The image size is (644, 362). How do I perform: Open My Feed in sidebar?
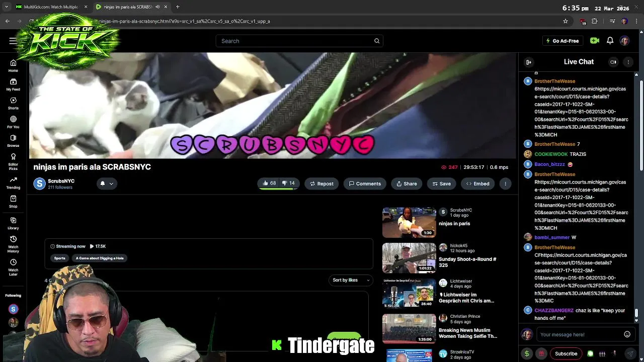coord(13,84)
